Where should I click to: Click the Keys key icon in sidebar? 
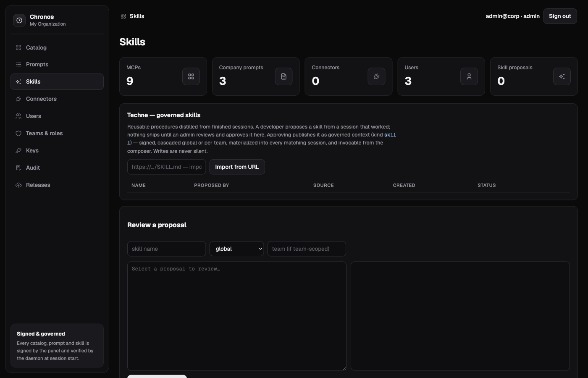tap(18, 150)
